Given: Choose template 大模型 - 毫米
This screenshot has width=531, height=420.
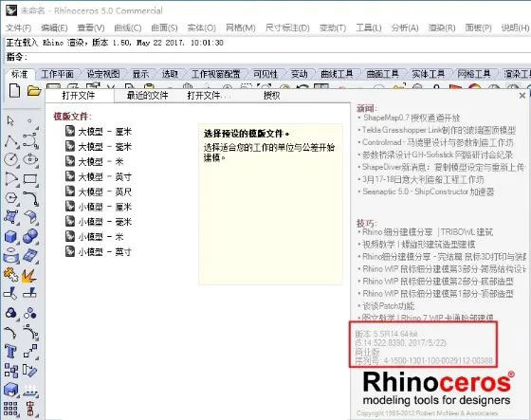Looking at the screenshot, I should [99, 146].
